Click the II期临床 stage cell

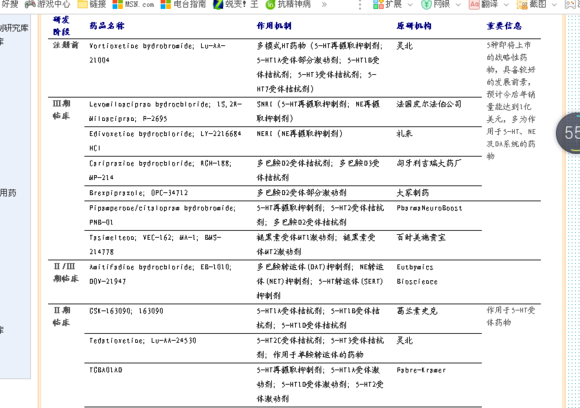pos(61,316)
